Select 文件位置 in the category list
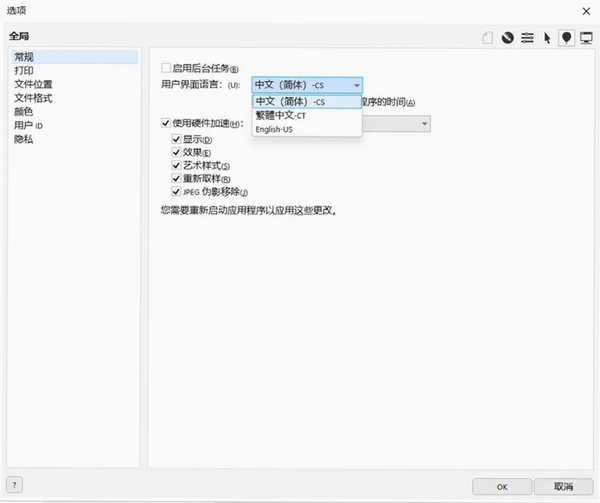 point(74,84)
